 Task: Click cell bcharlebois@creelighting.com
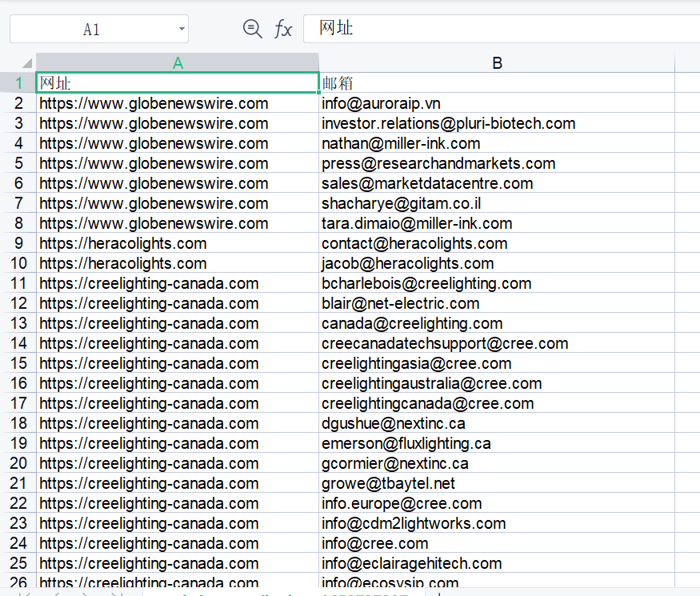point(497,283)
